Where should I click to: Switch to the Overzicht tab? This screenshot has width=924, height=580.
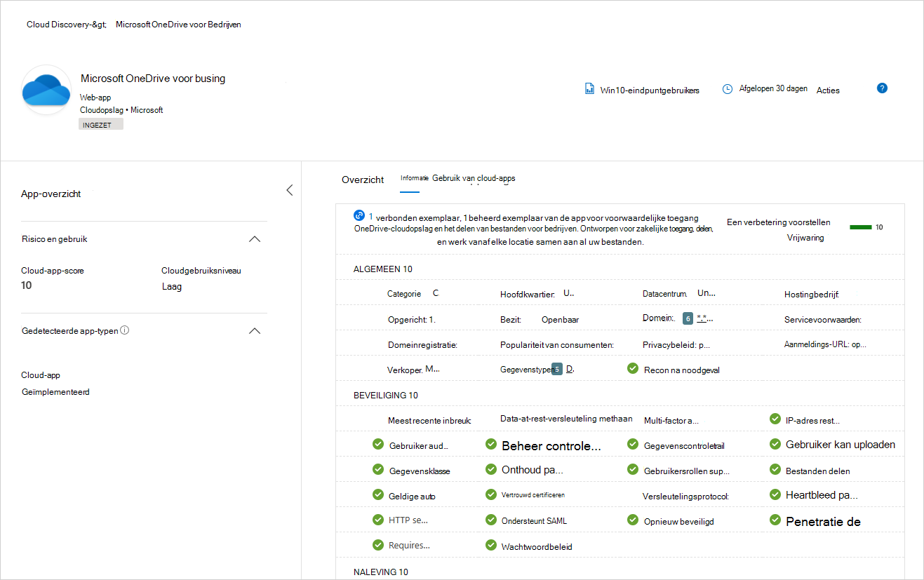(x=363, y=180)
